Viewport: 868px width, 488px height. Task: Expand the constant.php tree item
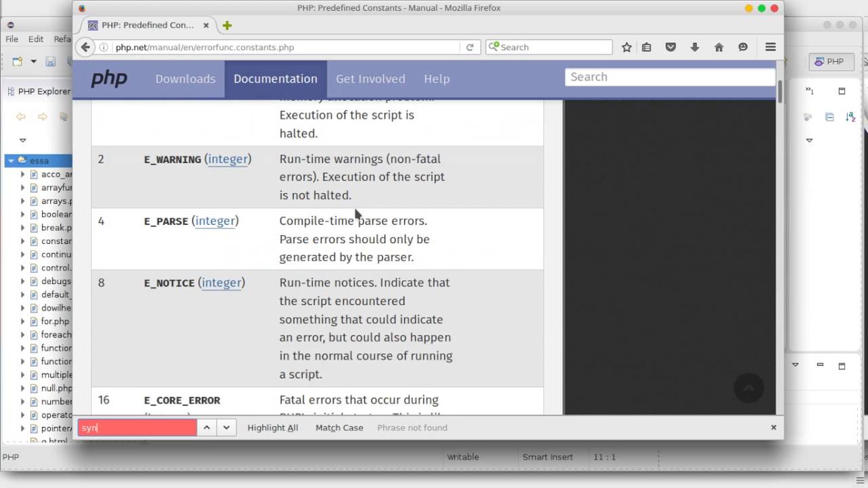tap(22, 241)
